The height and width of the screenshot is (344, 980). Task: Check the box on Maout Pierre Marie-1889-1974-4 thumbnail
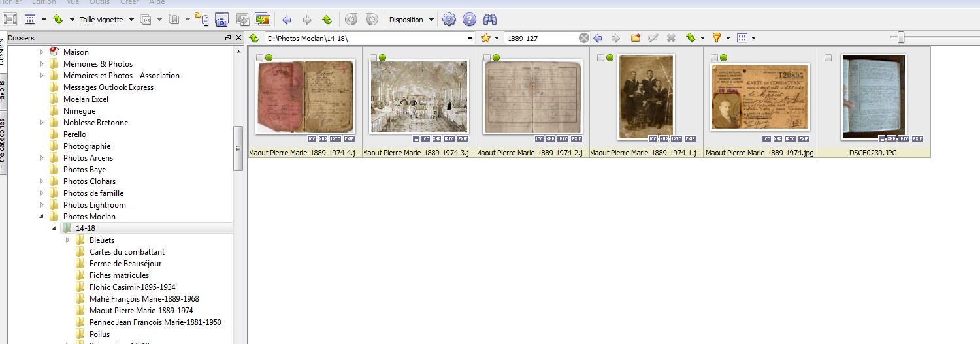tap(259, 58)
